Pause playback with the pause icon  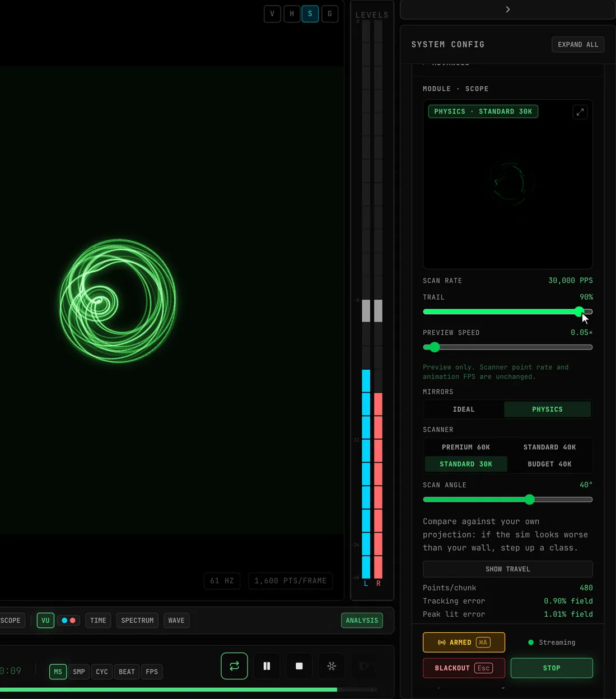pyautogui.click(x=267, y=666)
